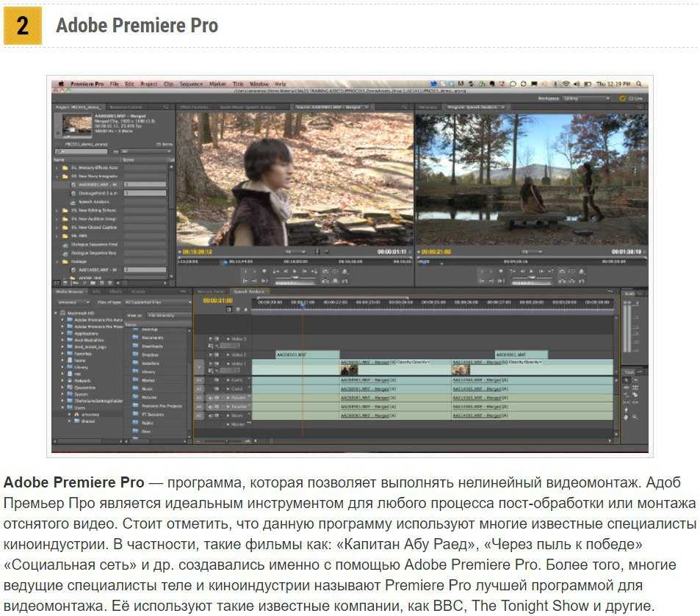The height and width of the screenshot is (616, 700).
Task: Open the Downloads folder in Media Browser list
Action: point(148,347)
